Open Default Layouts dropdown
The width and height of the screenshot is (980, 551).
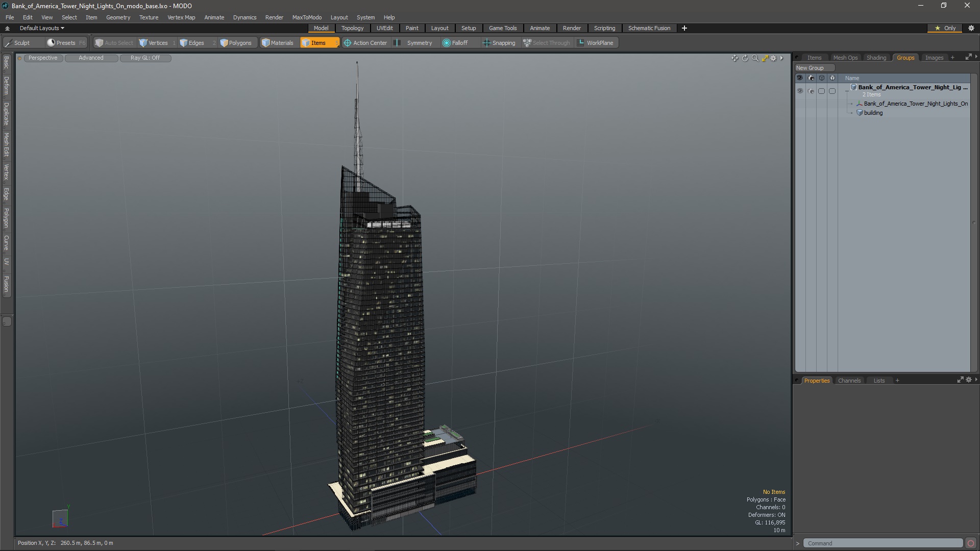[x=42, y=28]
